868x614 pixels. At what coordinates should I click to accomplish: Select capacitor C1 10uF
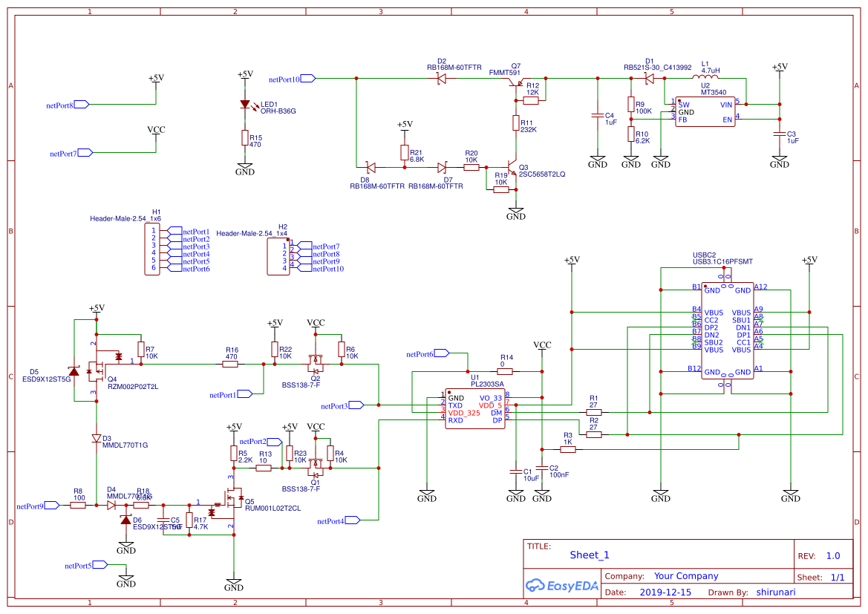click(516, 471)
